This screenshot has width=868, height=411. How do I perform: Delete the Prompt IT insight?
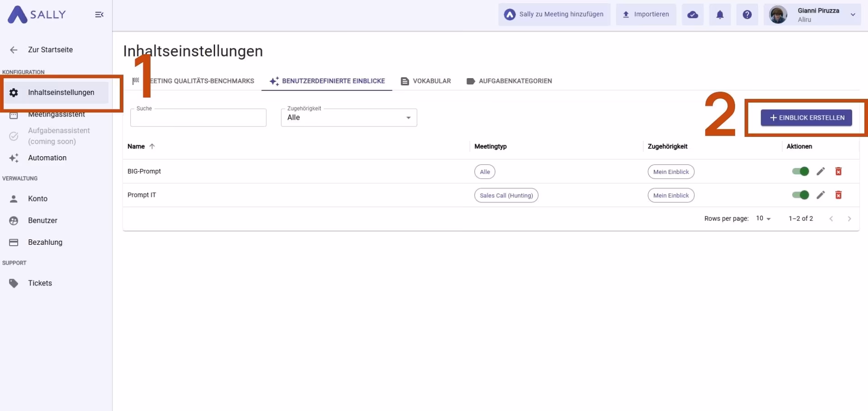point(838,195)
